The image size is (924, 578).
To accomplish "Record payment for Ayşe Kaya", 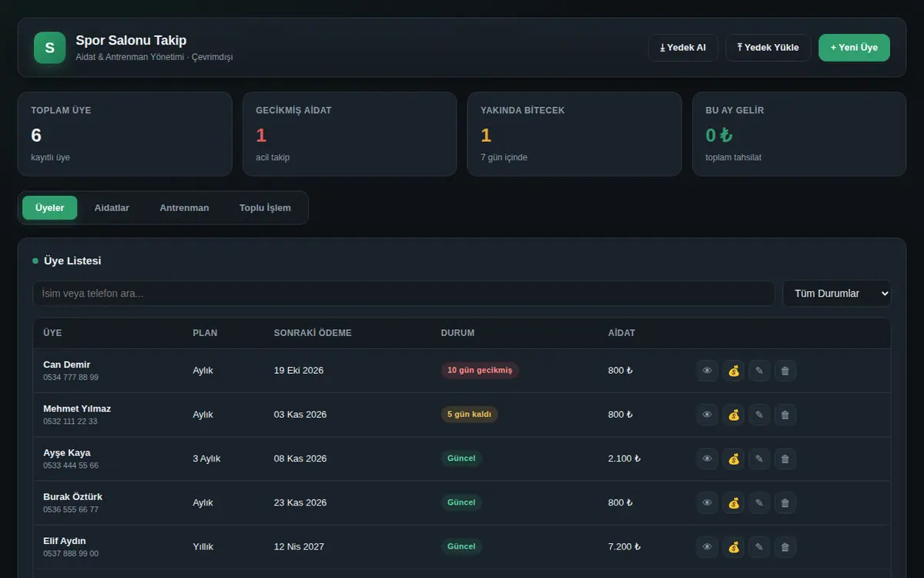I will [733, 459].
